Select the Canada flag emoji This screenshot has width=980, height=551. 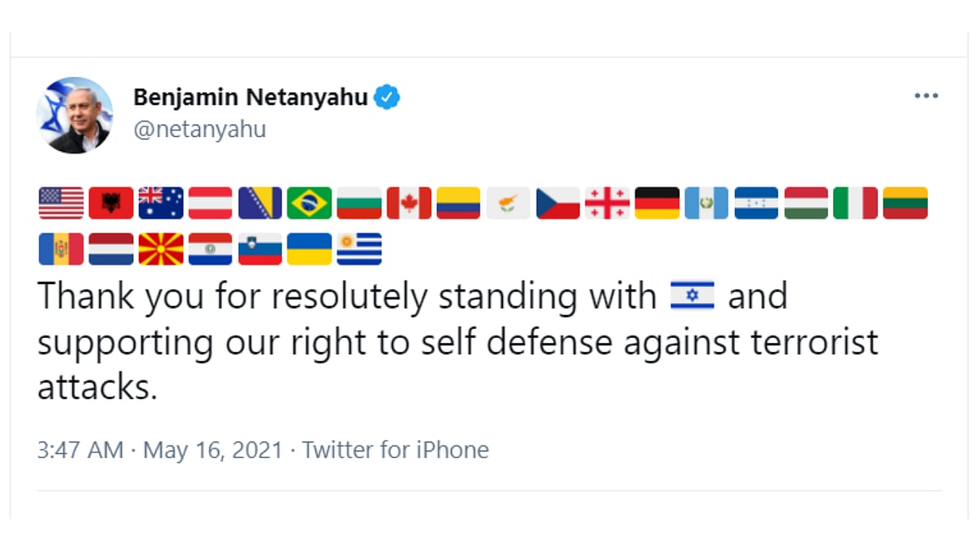(x=408, y=203)
